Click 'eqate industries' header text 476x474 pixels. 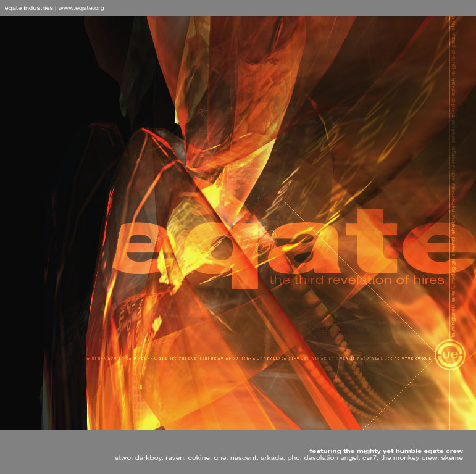[x=28, y=8]
